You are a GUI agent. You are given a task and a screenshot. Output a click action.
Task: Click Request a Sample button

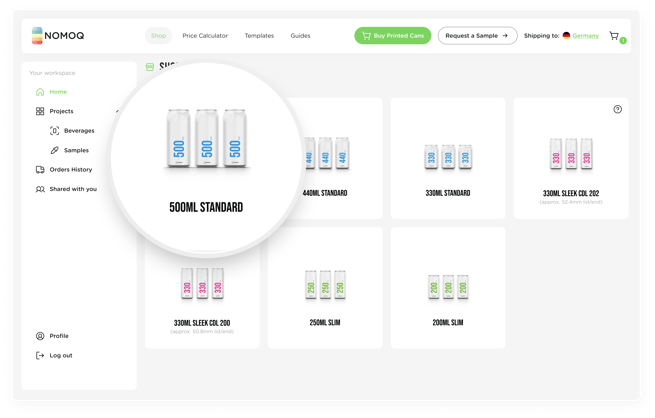point(477,36)
